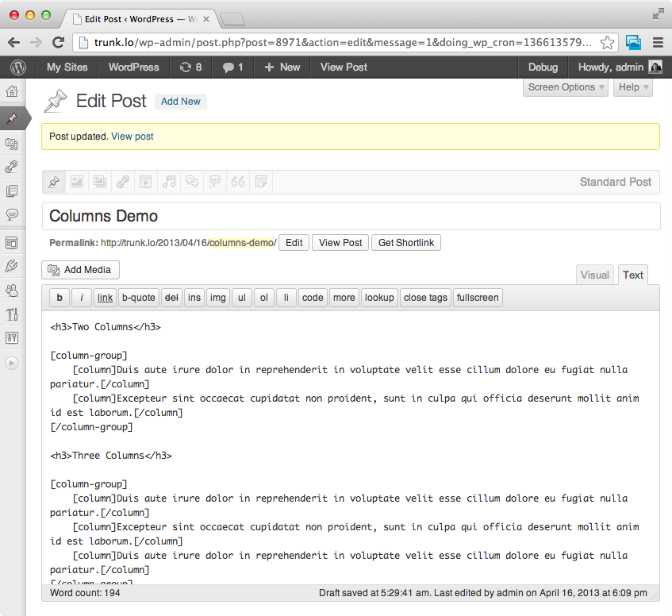The width and height of the screenshot is (672, 616).
Task: Select the Posts pin sidebar icon
Action: (12, 118)
